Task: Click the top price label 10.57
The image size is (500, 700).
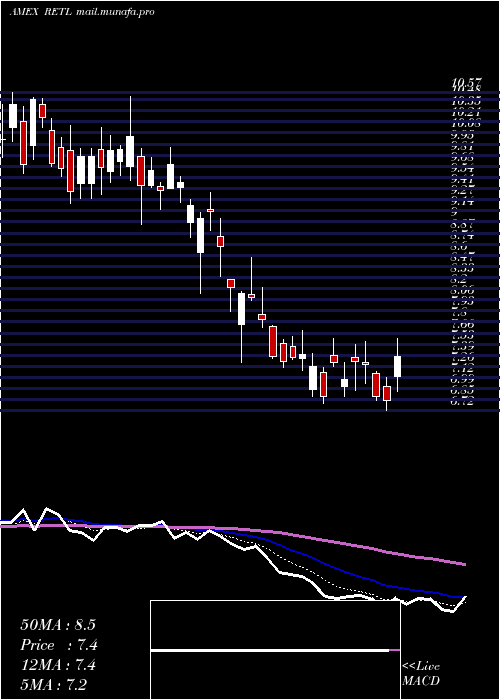Action: [467, 82]
